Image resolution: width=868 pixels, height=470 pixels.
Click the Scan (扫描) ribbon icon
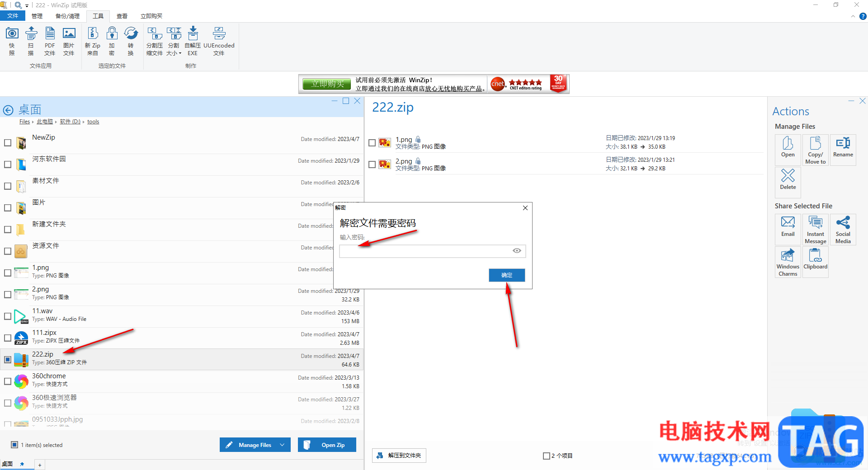[31, 41]
